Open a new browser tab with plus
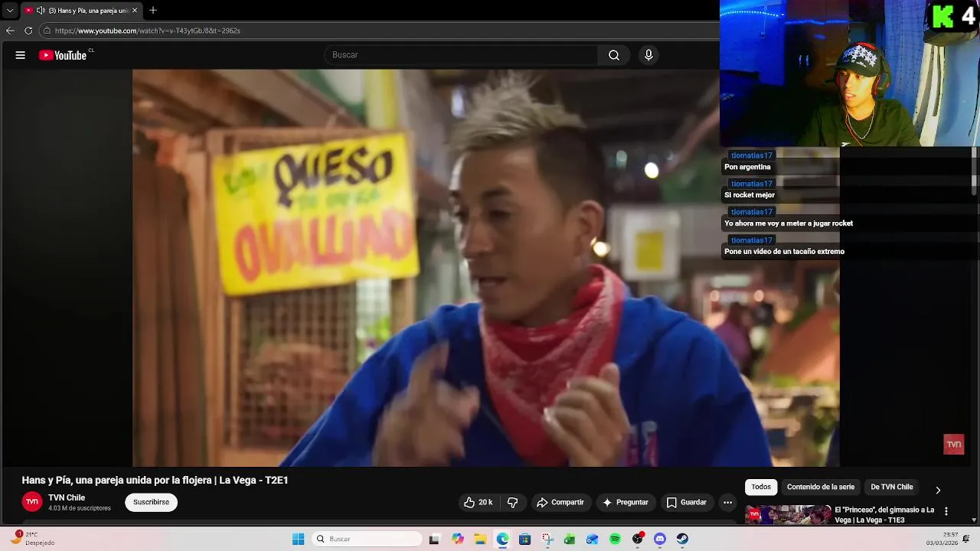980x551 pixels. click(x=153, y=10)
